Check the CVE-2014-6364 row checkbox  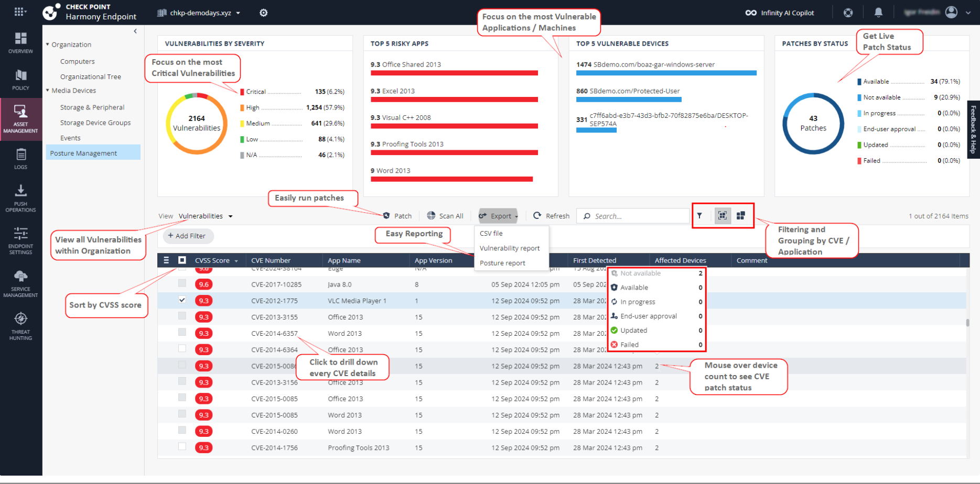pyautogui.click(x=182, y=348)
